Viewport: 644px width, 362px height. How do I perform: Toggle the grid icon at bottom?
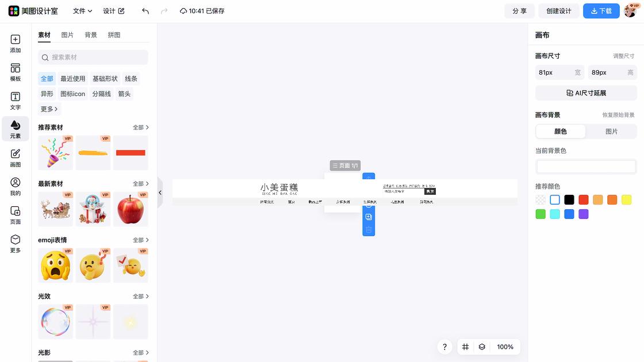(x=465, y=347)
